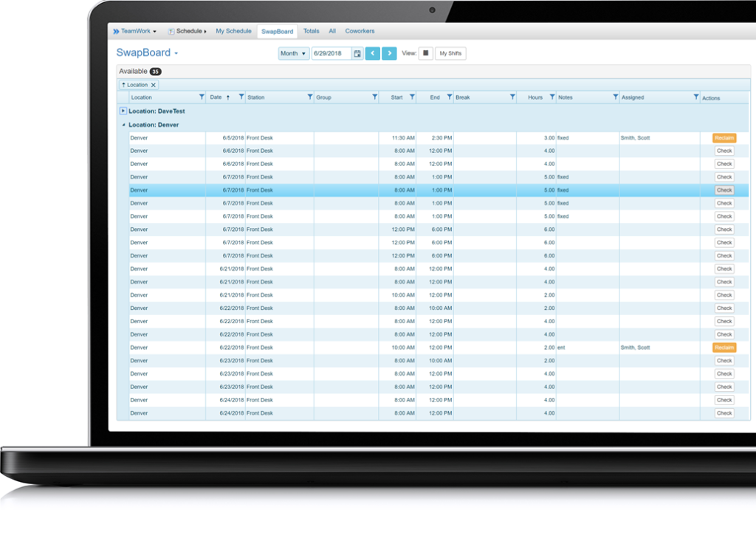Screen dimensions: 756x555
Task: Open the End column filter
Action: (450, 97)
